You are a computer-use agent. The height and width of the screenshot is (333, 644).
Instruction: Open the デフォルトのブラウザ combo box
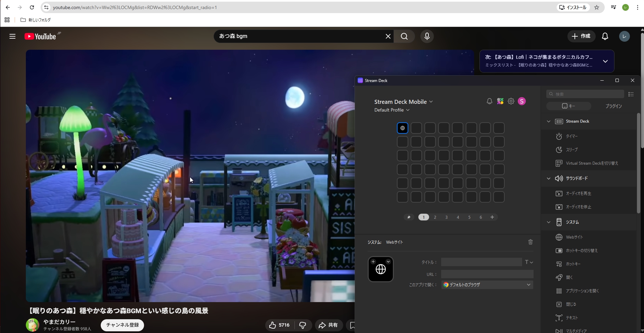pyautogui.click(x=487, y=285)
